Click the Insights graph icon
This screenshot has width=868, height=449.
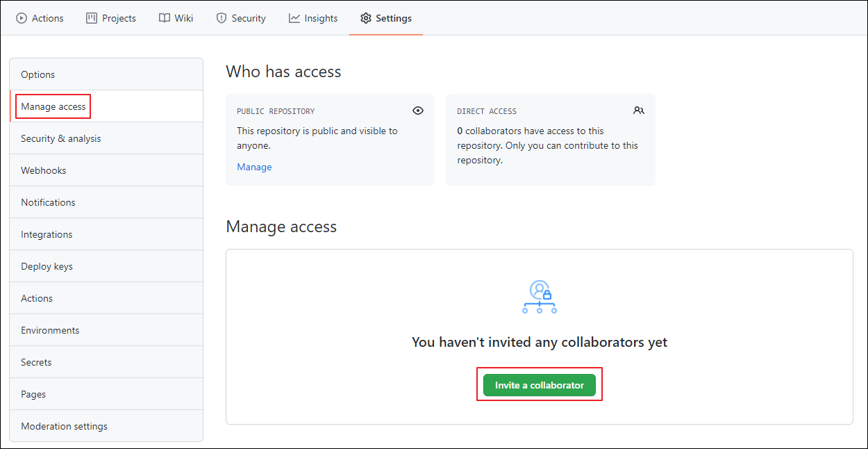pos(294,18)
